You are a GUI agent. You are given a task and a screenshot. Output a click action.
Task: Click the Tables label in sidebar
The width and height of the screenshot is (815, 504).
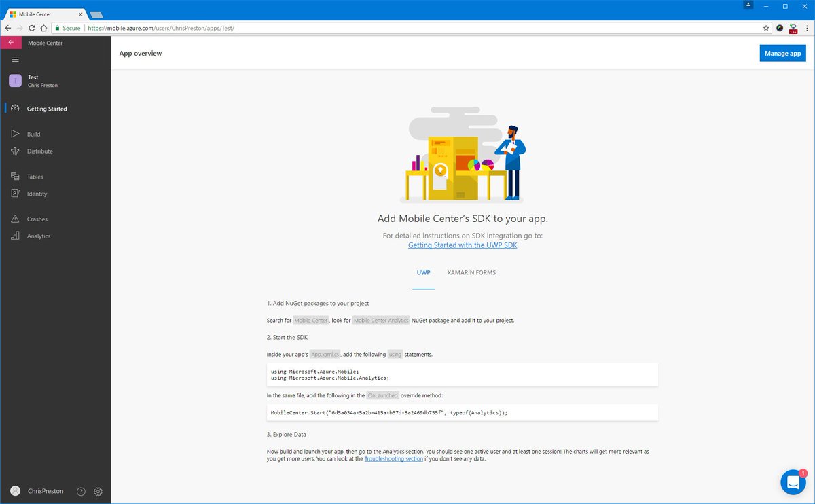[35, 177]
